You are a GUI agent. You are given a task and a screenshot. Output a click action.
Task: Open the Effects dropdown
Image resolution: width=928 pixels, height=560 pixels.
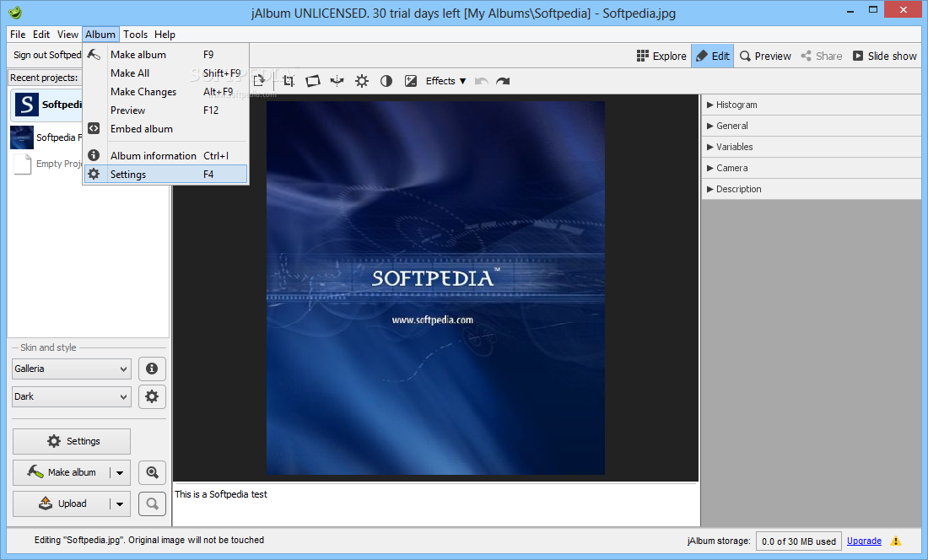pyautogui.click(x=445, y=81)
